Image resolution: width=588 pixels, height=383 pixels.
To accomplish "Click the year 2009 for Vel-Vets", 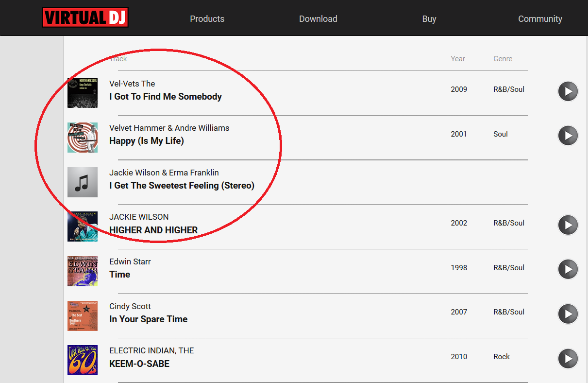I will point(459,89).
